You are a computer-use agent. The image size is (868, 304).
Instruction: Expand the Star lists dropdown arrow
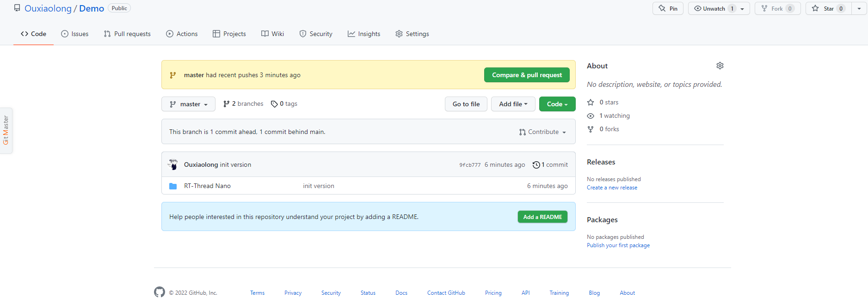click(x=859, y=9)
